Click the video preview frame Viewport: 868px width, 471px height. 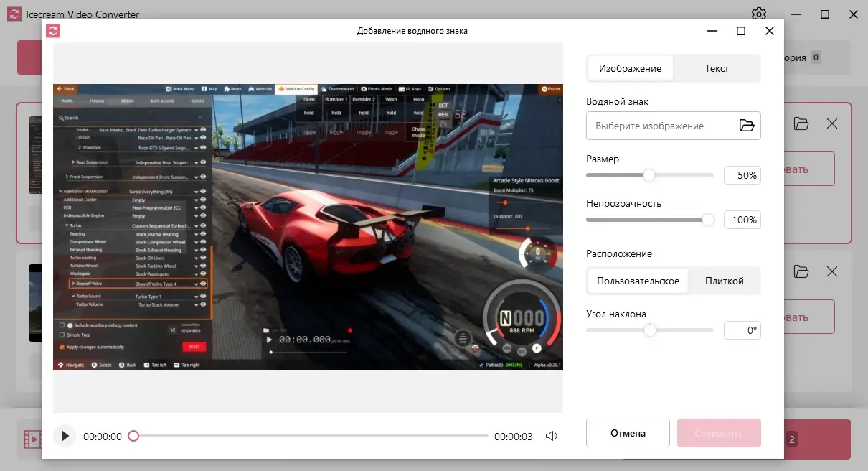point(308,227)
